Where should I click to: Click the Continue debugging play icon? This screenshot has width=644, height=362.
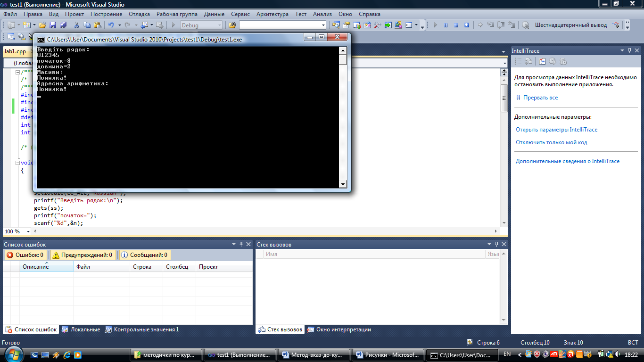[x=435, y=25]
